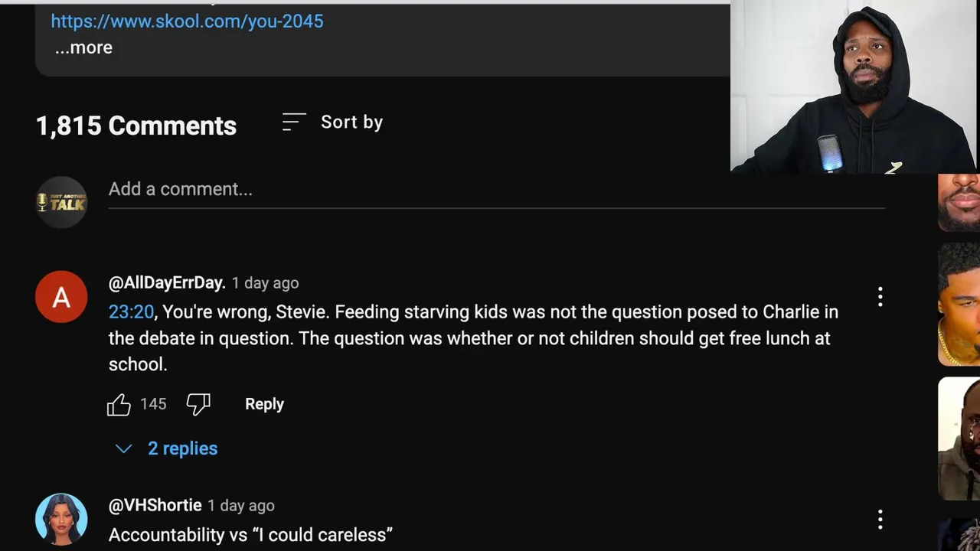
Task: Open the Sort by dropdown
Action: click(351, 122)
